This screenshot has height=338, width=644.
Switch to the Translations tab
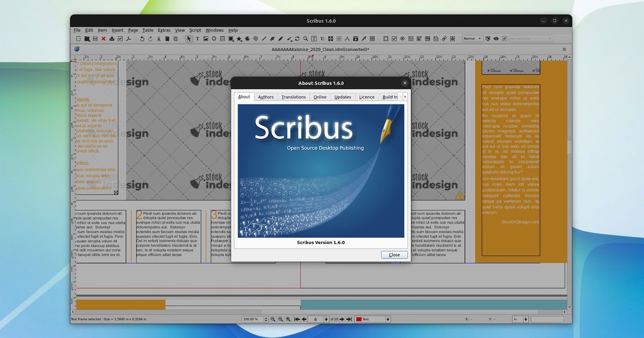tap(293, 97)
